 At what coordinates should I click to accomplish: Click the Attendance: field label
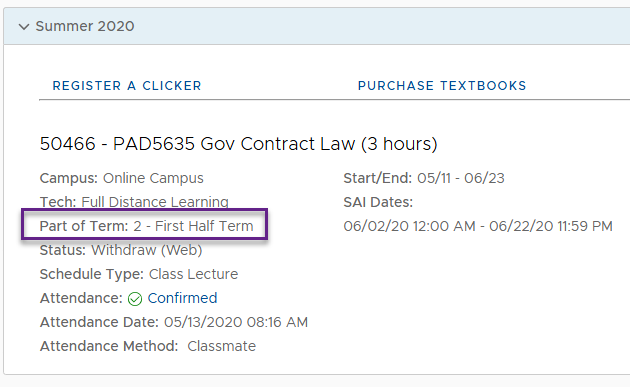tap(81, 298)
